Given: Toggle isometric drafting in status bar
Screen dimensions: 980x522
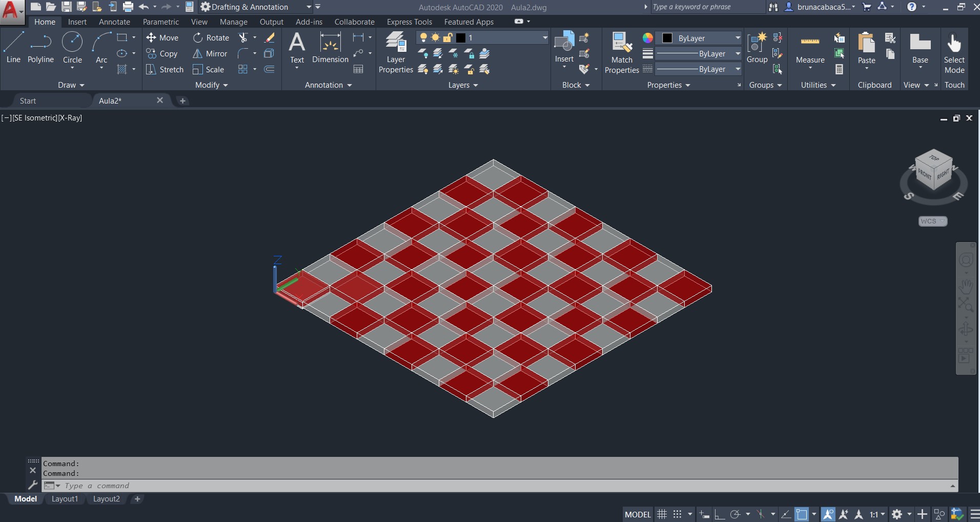Looking at the screenshot, I should (x=761, y=514).
